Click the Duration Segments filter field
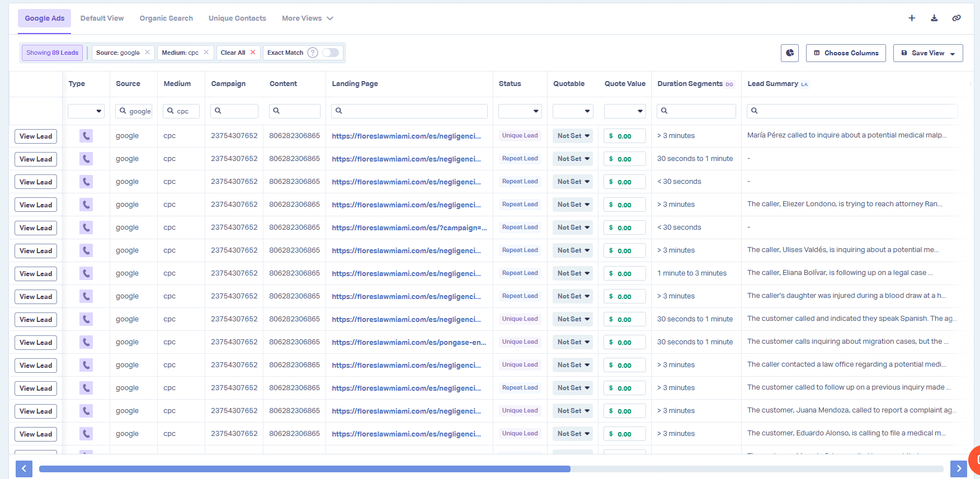 point(696,111)
